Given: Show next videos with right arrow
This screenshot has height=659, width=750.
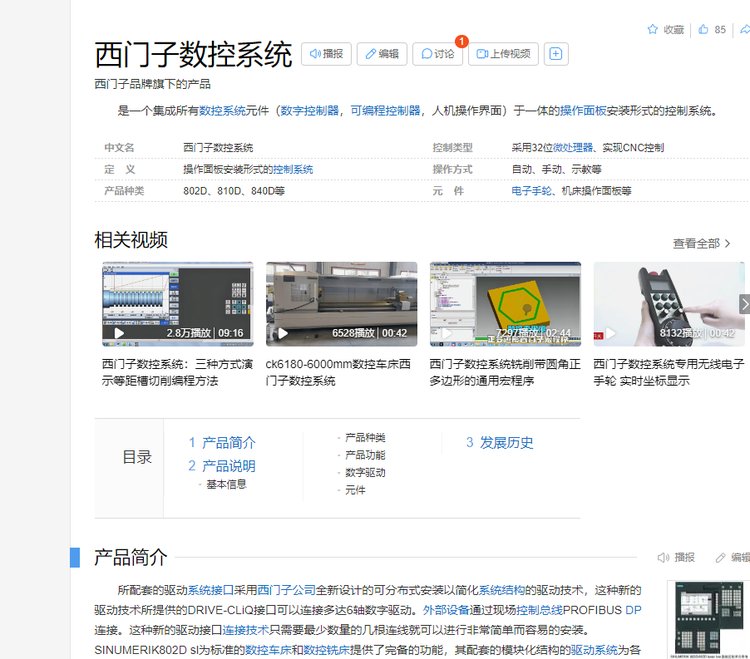Looking at the screenshot, I should coord(743,304).
